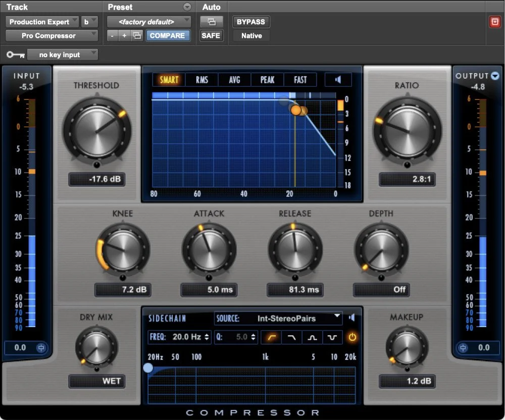Click the depth value field Off
The width and height of the screenshot is (505, 420).
(381, 290)
